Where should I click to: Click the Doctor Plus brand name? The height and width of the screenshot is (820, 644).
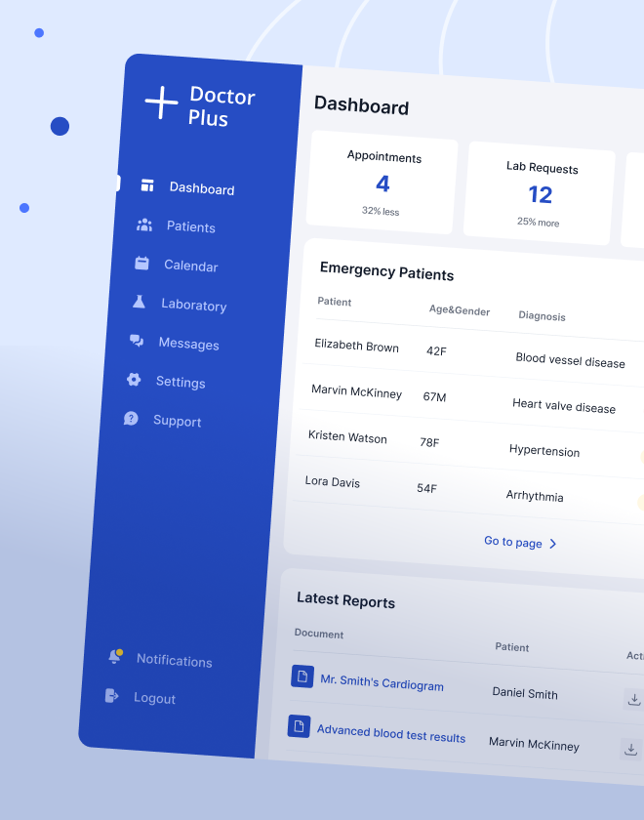[221, 106]
